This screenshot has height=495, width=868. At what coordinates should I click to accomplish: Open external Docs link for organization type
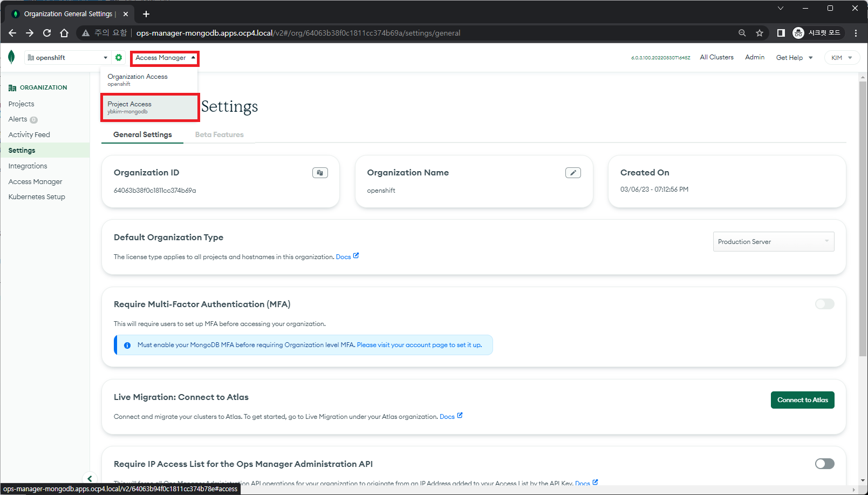point(347,256)
